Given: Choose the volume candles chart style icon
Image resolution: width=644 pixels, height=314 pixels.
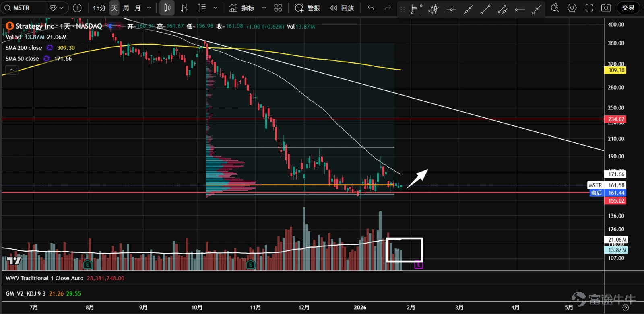Looking at the screenshot, I should [202, 8].
